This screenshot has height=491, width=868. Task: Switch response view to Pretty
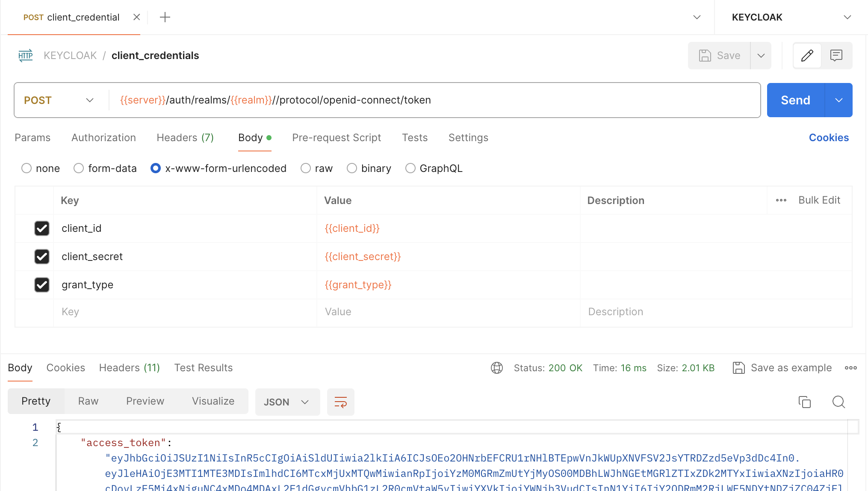[36, 401]
